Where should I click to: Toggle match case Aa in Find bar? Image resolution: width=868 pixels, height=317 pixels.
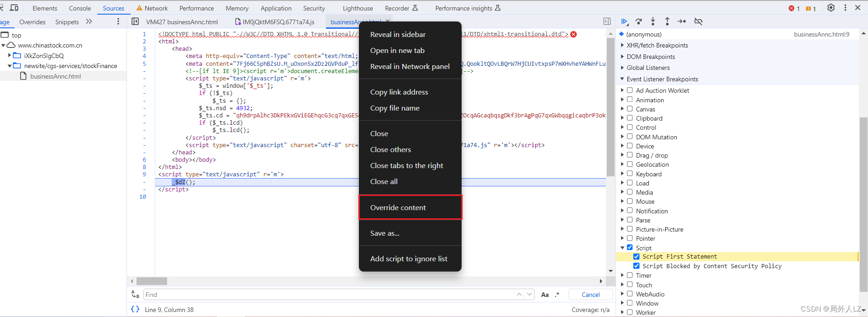coord(545,295)
